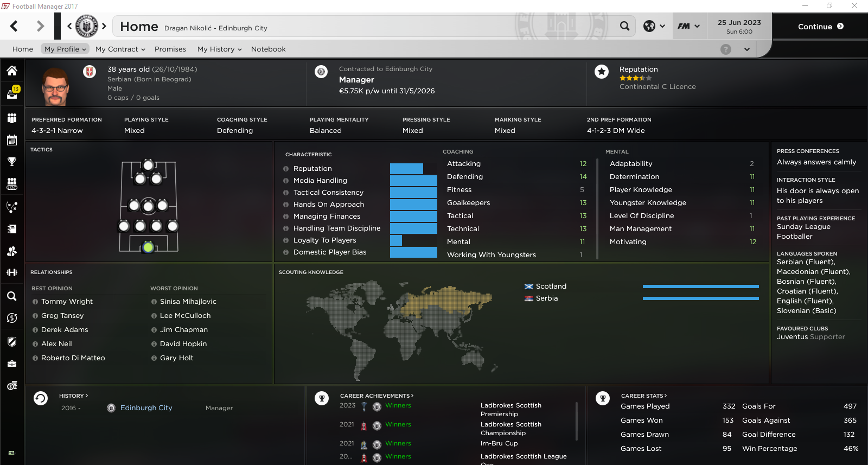Screen dimensions: 868x465
Task: Open Tommy Wright's profile link
Action: (x=67, y=302)
